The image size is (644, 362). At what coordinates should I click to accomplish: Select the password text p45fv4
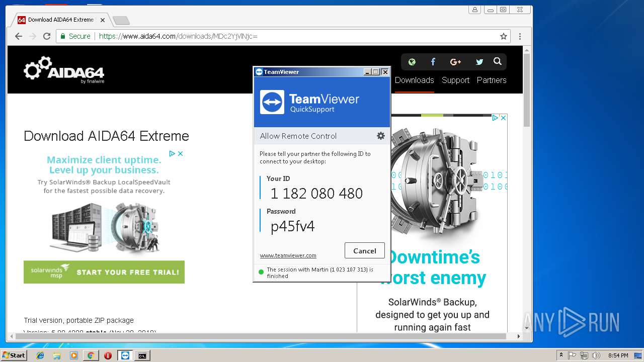(x=292, y=226)
